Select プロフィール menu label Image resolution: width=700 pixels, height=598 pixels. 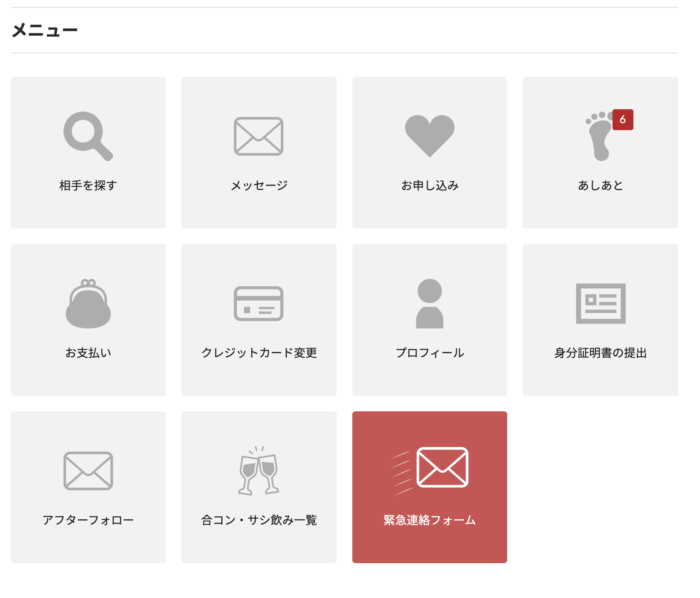(x=430, y=353)
